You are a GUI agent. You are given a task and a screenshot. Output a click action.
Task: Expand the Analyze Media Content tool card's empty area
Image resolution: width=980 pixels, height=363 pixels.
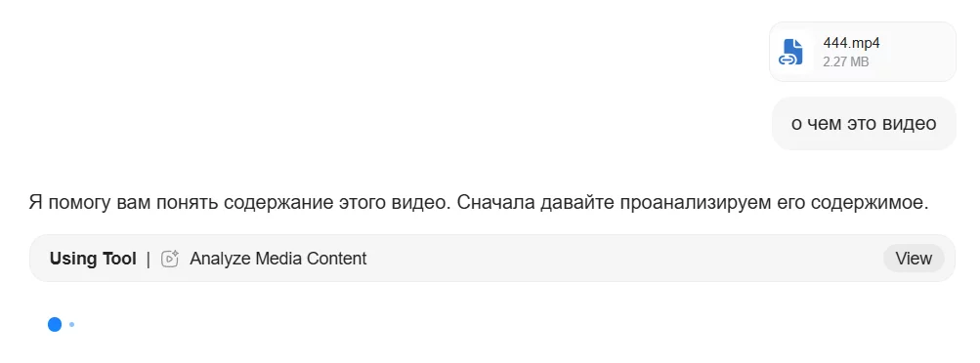tap(625, 259)
